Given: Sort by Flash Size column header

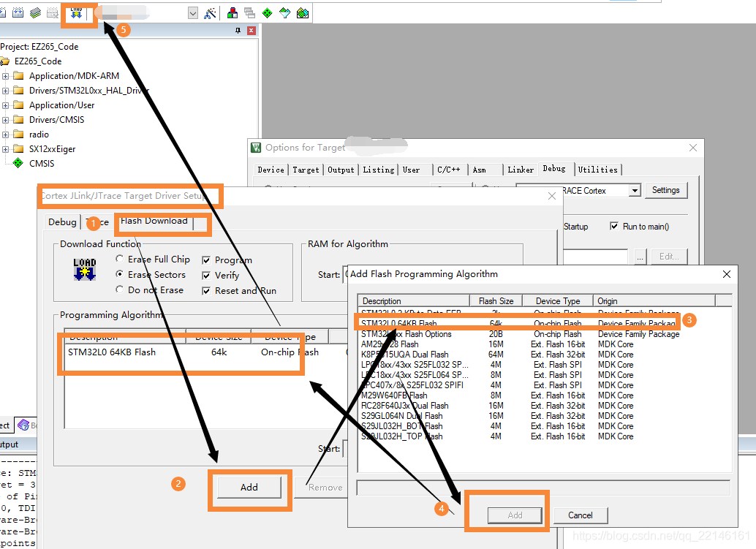Looking at the screenshot, I should tap(496, 300).
